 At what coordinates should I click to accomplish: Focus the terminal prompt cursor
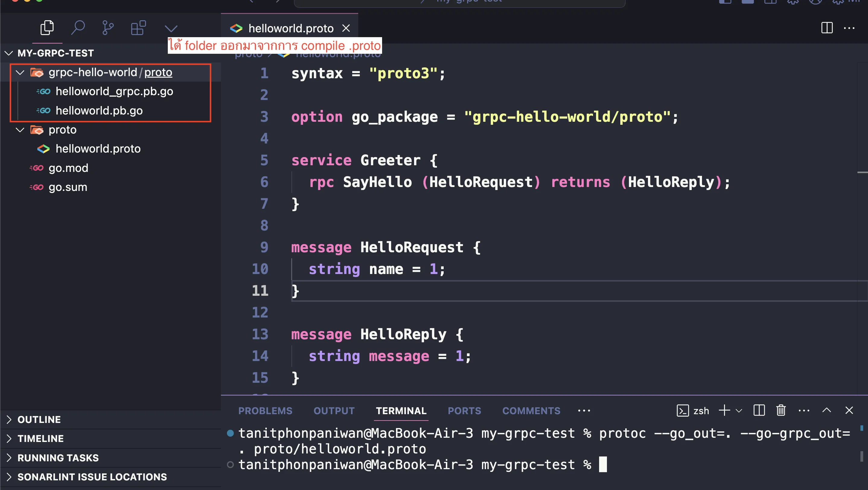coord(603,464)
